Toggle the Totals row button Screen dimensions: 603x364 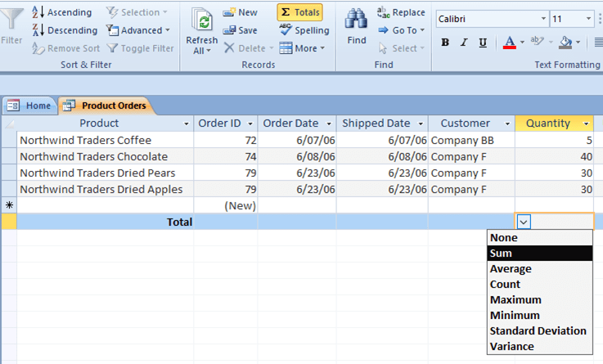point(300,12)
